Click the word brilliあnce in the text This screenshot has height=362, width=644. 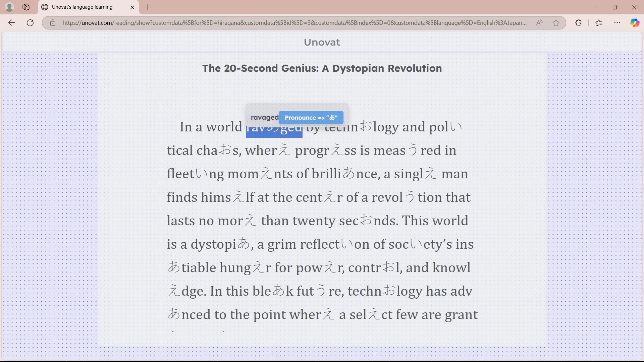click(346, 174)
